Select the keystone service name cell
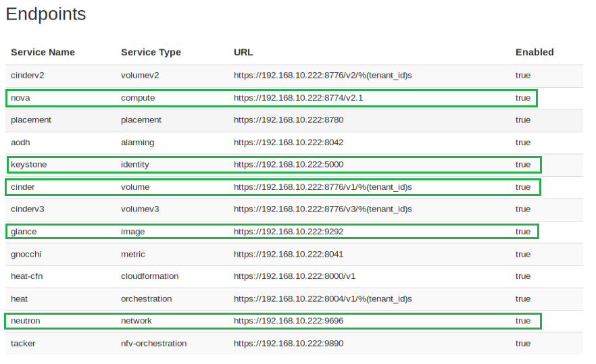Image resolution: width=596 pixels, height=364 pixels. tap(28, 164)
